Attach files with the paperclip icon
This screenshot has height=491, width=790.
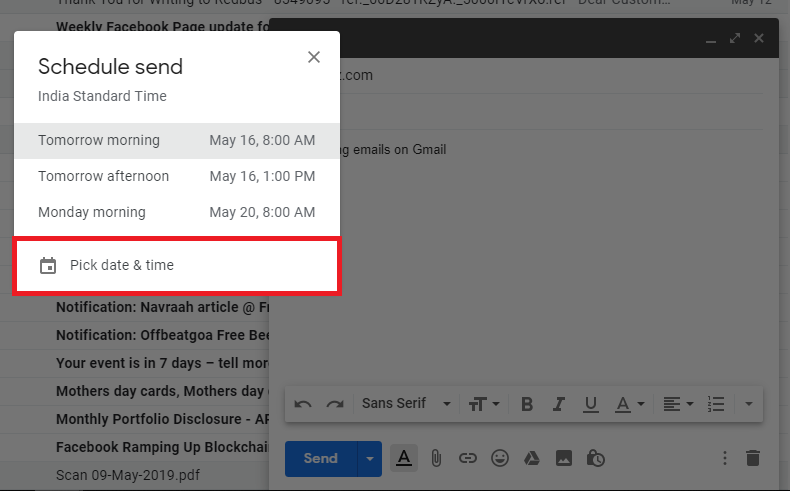tap(436, 458)
